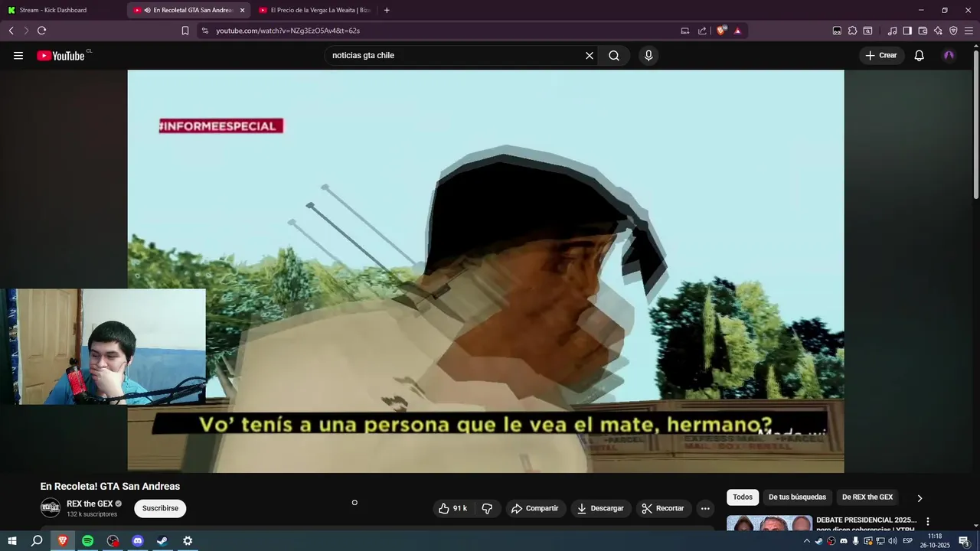Open the media control music note icon
Viewport: 980px width, 551px height.
coord(892,31)
